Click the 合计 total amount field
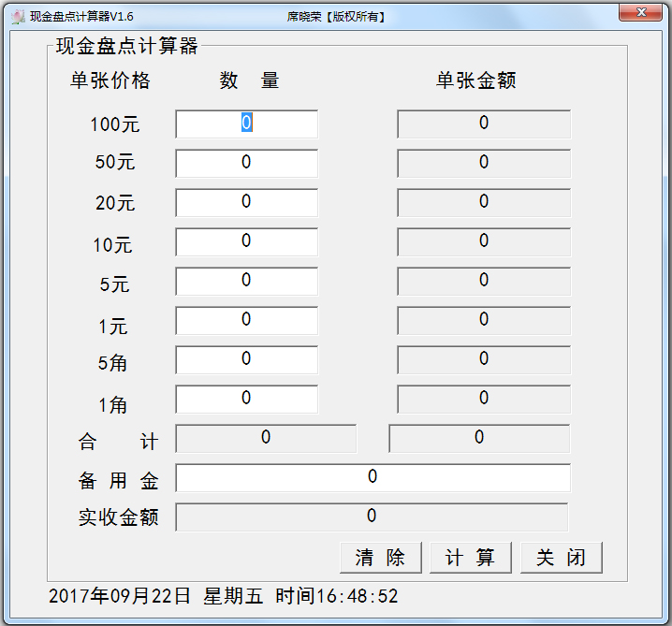The height and width of the screenshot is (626, 672). (x=479, y=438)
